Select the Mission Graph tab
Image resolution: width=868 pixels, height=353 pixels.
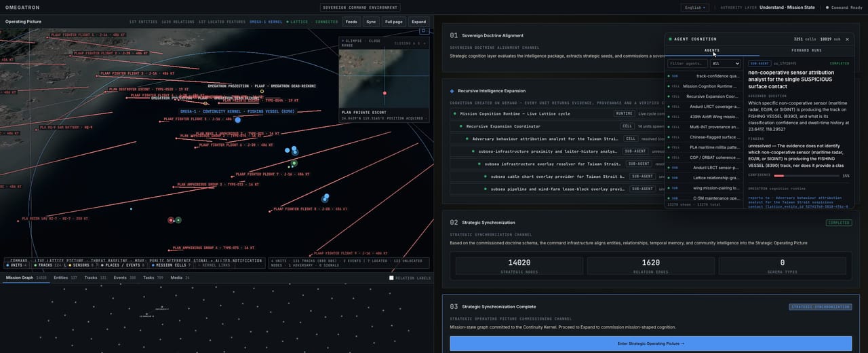(26, 278)
